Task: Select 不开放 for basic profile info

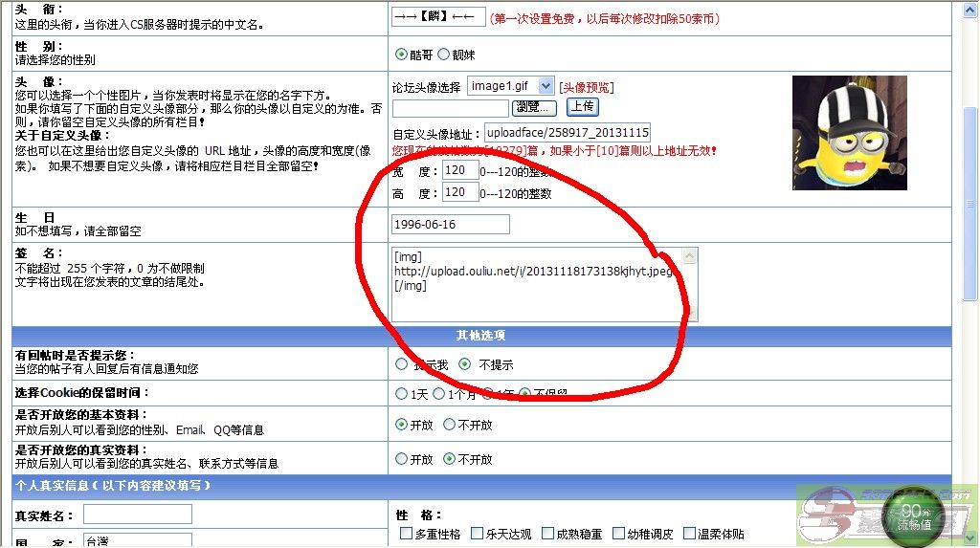Action: tap(449, 425)
